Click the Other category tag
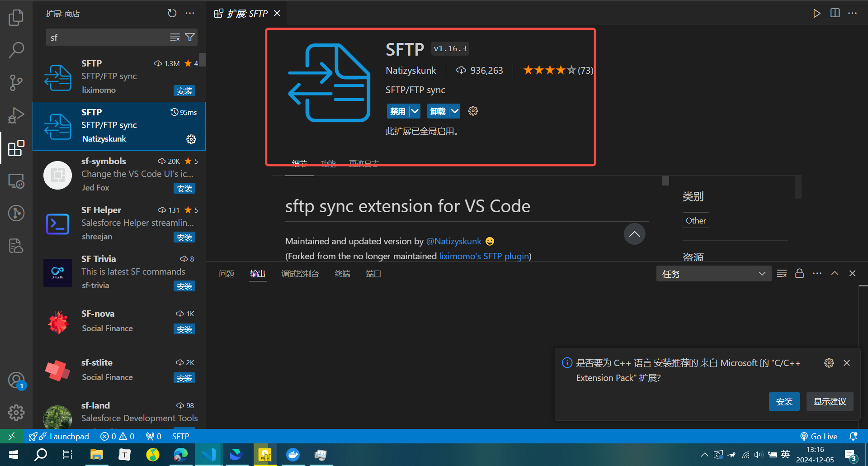The height and width of the screenshot is (466, 868). (696, 220)
